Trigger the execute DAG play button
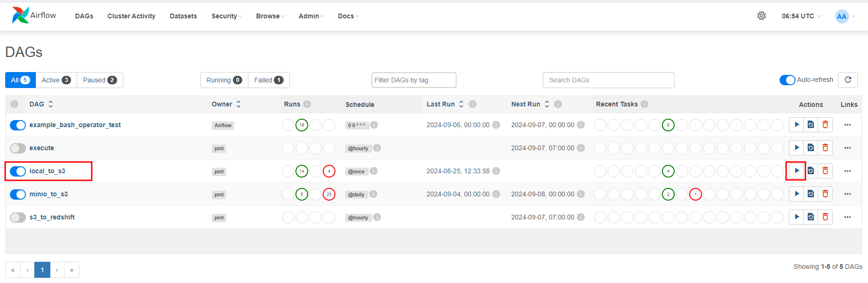 [796, 148]
